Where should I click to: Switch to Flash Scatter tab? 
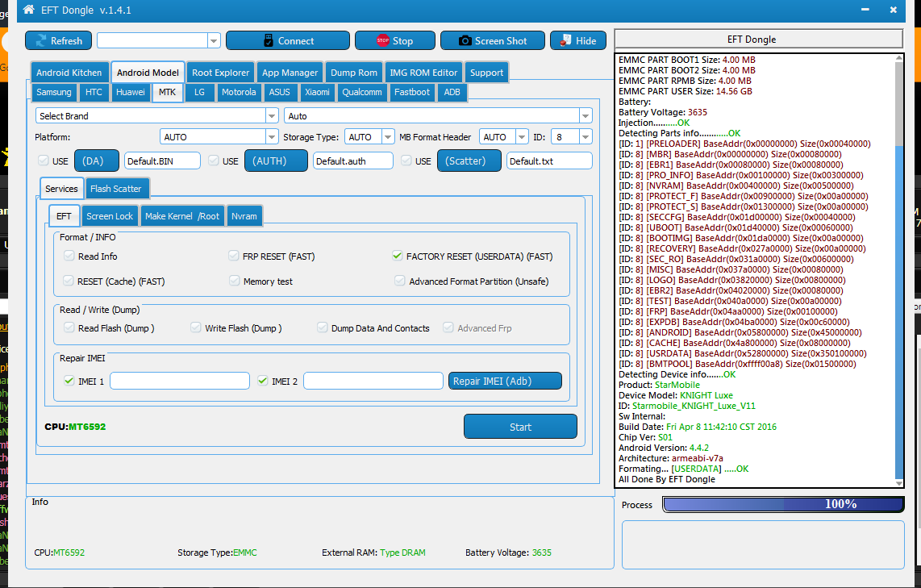pos(115,189)
